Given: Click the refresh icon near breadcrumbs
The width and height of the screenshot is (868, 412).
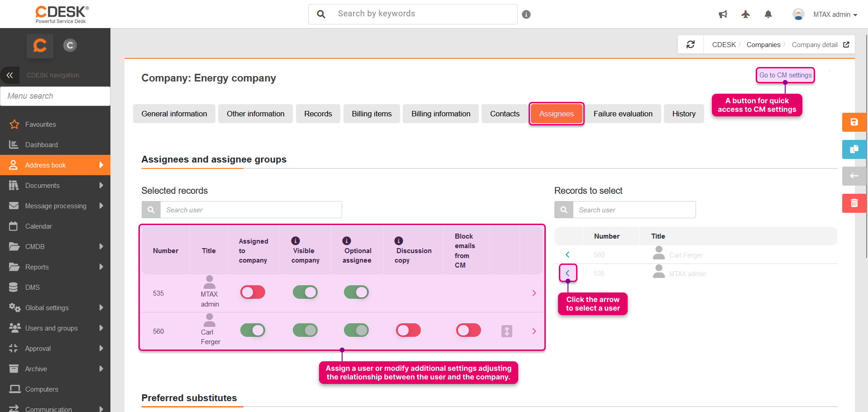Looking at the screenshot, I should click(x=691, y=44).
